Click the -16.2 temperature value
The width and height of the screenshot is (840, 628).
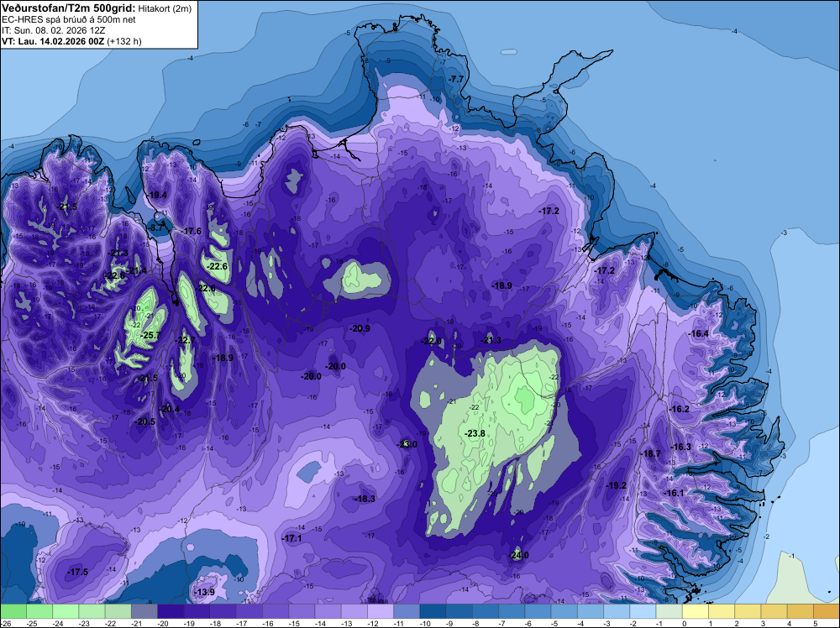(x=680, y=409)
